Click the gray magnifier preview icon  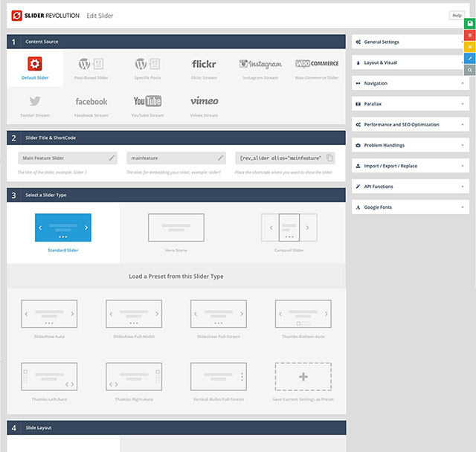pyautogui.click(x=469, y=70)
